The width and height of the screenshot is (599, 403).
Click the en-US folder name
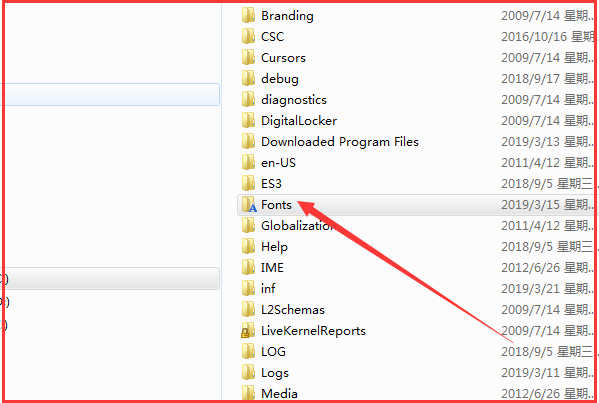pyautogui.click(x=278, y=163)
